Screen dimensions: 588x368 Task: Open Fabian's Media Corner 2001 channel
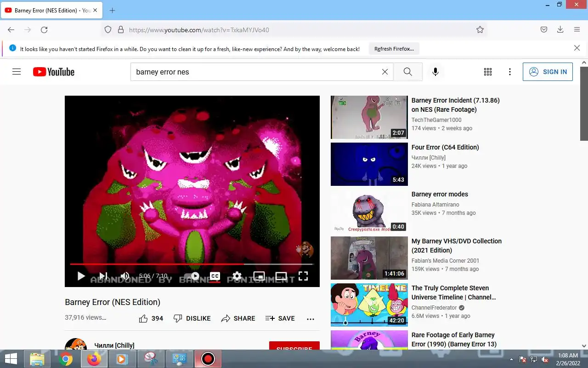click(445, 261)
